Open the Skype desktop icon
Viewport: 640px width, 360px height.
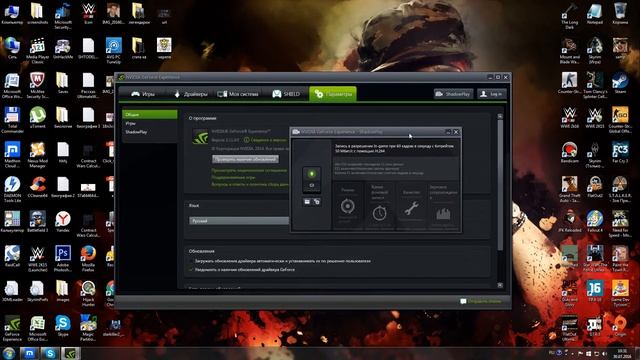63,326
